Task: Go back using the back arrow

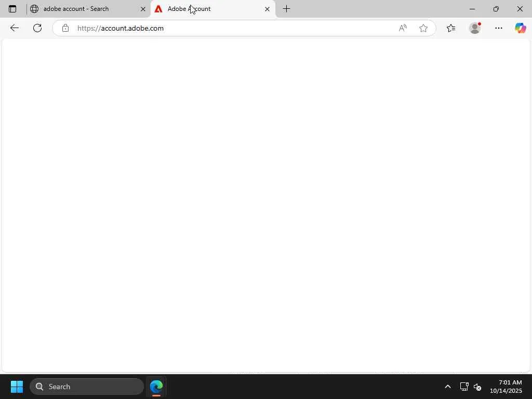Action: click(x=14, y=28)
